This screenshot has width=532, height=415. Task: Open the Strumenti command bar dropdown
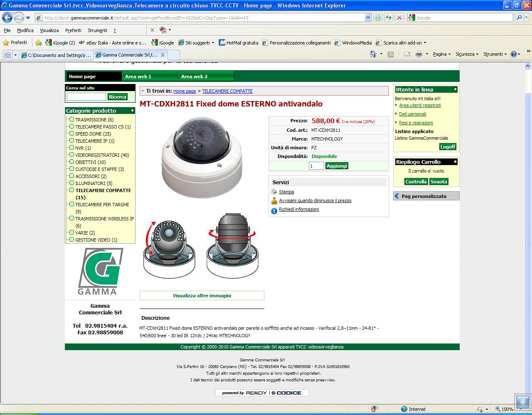click(495, 54)
